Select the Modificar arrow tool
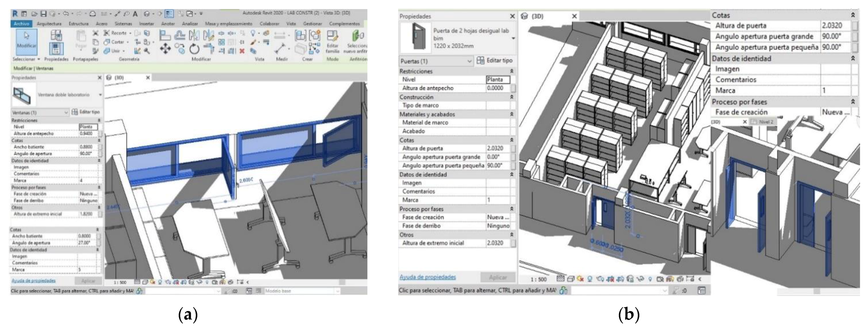This screenshot has width=868, height=329. [26, 41]
